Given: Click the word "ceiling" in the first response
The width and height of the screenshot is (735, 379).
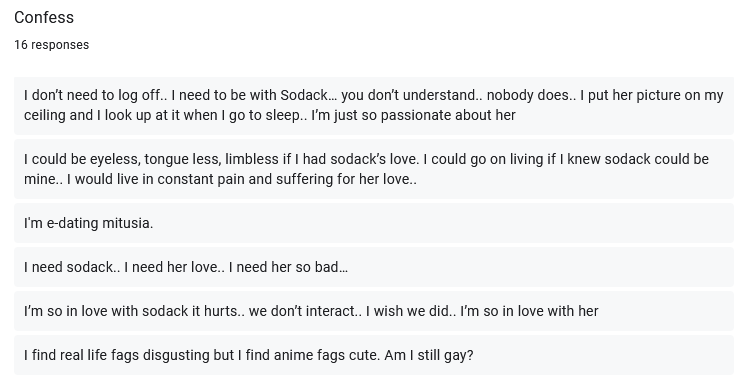Looking at the screenshot, I should click(45, 115).
